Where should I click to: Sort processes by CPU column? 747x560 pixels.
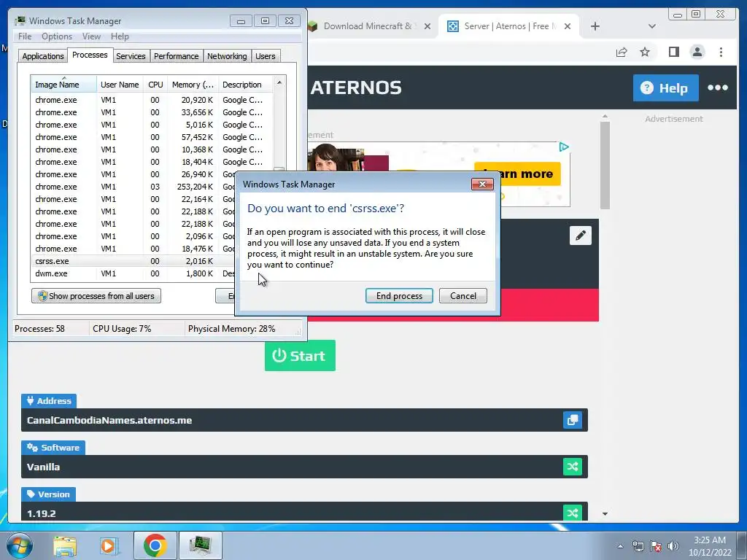pyautogui.click(x=155, y=85)
